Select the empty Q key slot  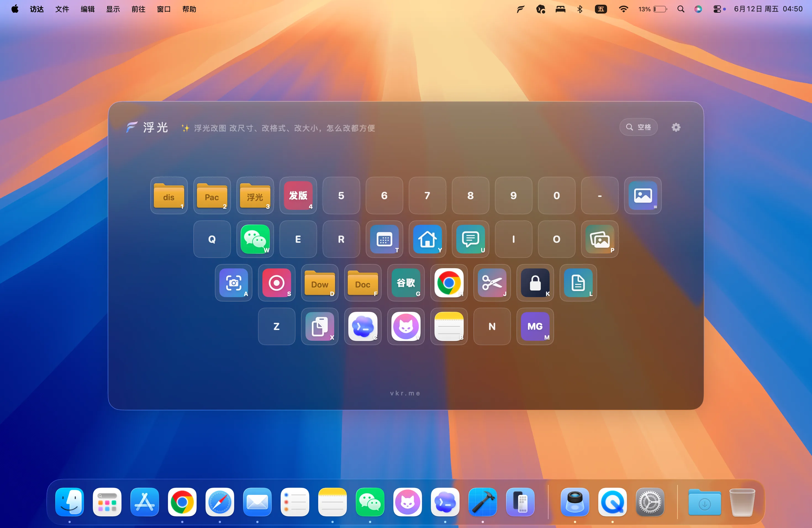[x=212, y=239]
